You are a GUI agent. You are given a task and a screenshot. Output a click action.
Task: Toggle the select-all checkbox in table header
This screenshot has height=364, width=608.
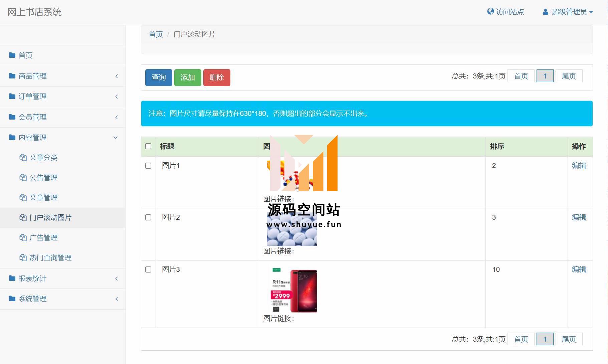coord(148,146)
